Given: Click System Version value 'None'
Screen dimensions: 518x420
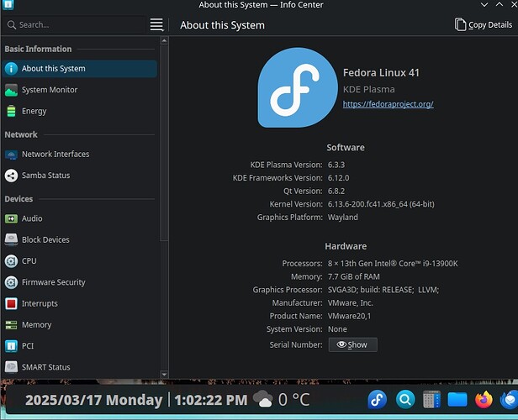Looking at the screenshot, I should tap(337, 329).
